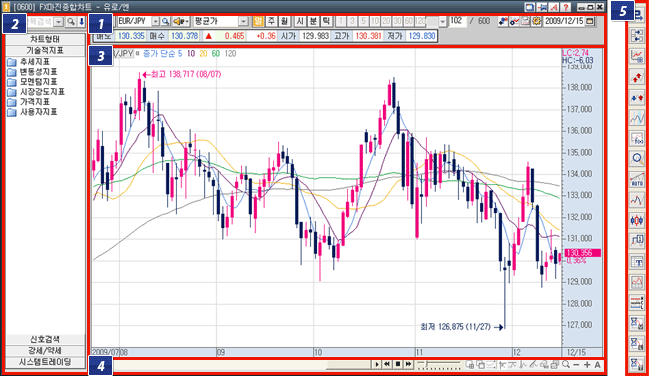Open the gear settings icon beside date field

(x=536, y=21)
